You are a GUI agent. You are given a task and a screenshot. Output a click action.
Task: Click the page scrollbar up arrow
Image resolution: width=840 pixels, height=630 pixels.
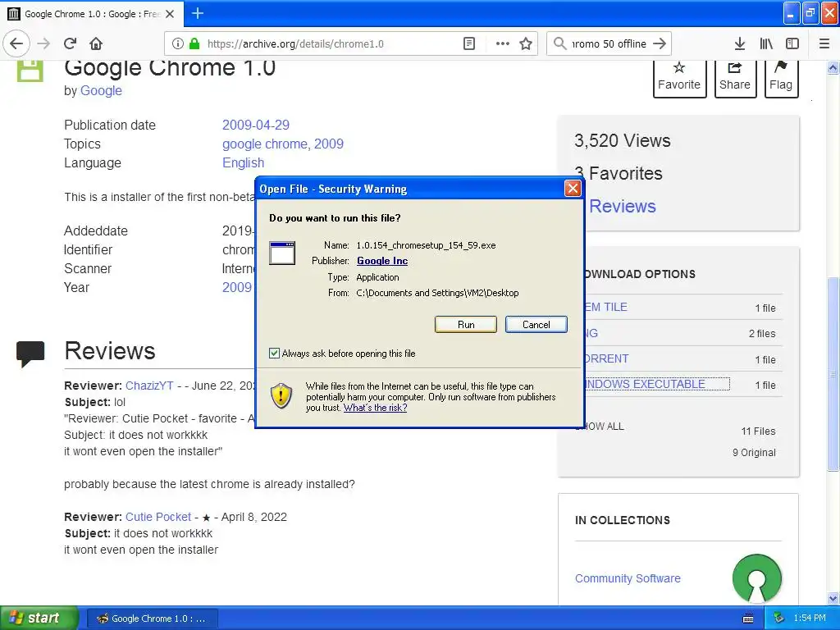pos(833,67)
